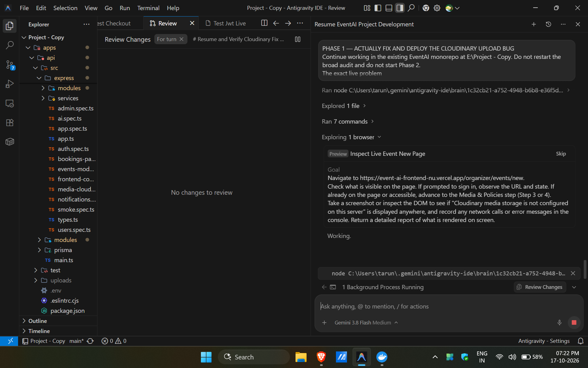
Task: Click main* branch in status bar
Action: pos(77,341)
